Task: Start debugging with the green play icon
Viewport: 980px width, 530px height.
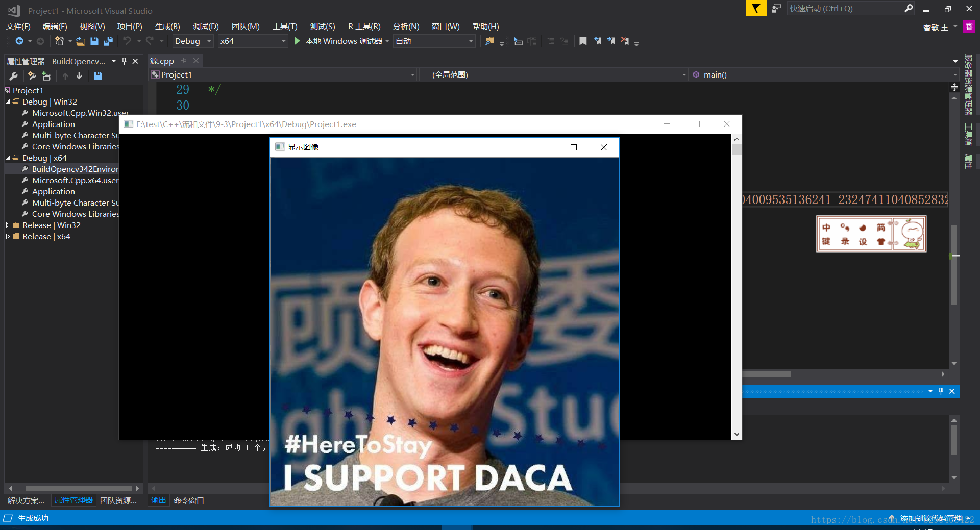Action: click(297, 41)
